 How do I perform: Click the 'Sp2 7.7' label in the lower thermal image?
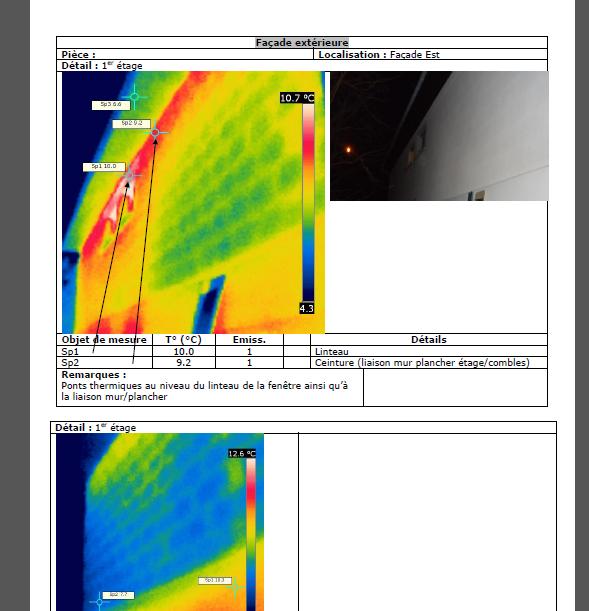pos(118,595)
